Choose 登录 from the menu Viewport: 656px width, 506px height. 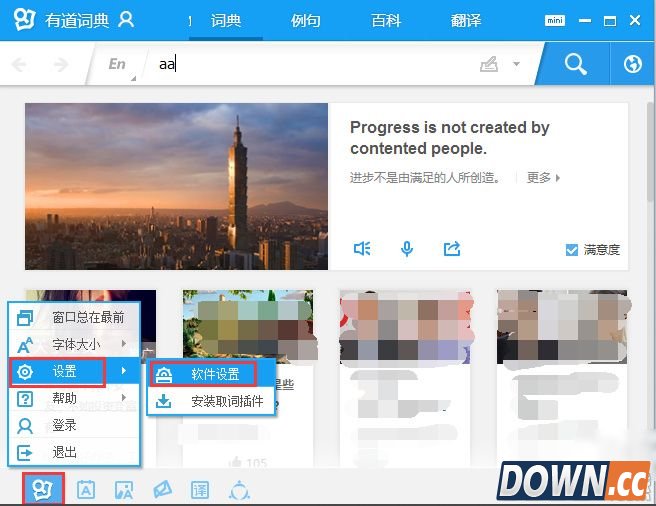point(74,425)
